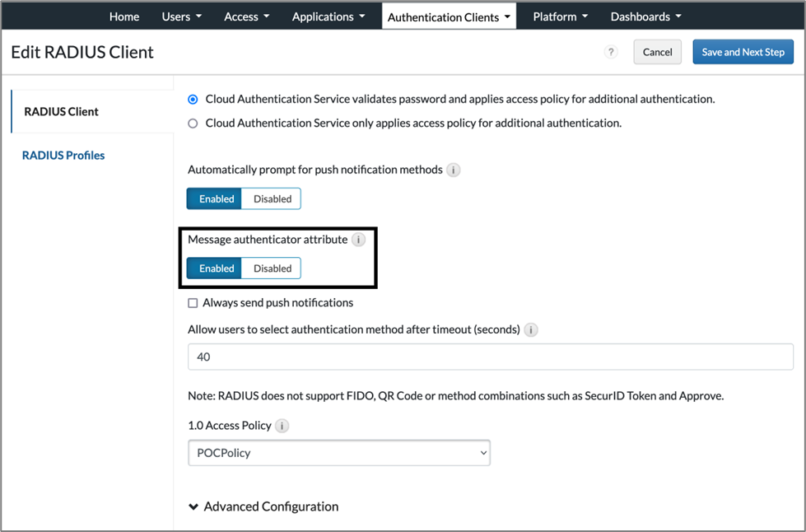Expand the Platform dropdown menu
This screenshot has height=532, width=806.
point(559,16)
